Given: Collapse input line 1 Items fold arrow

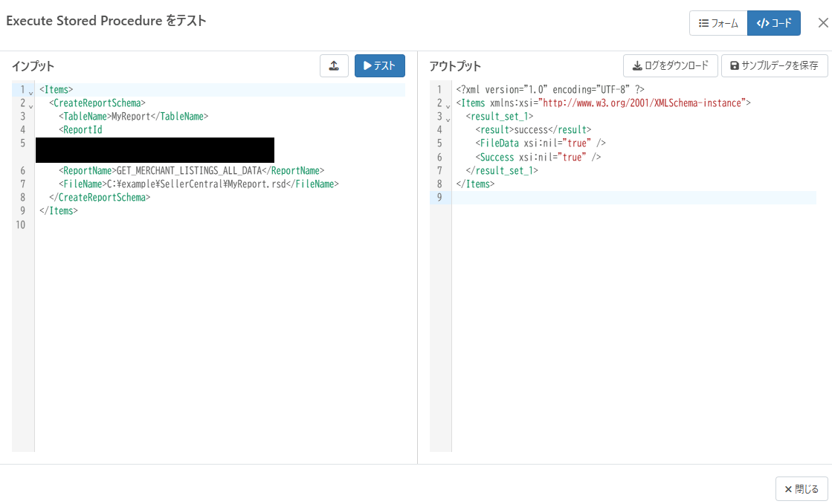Looking at the screenshot, I should pyautogui.click(x=30, y=93).
